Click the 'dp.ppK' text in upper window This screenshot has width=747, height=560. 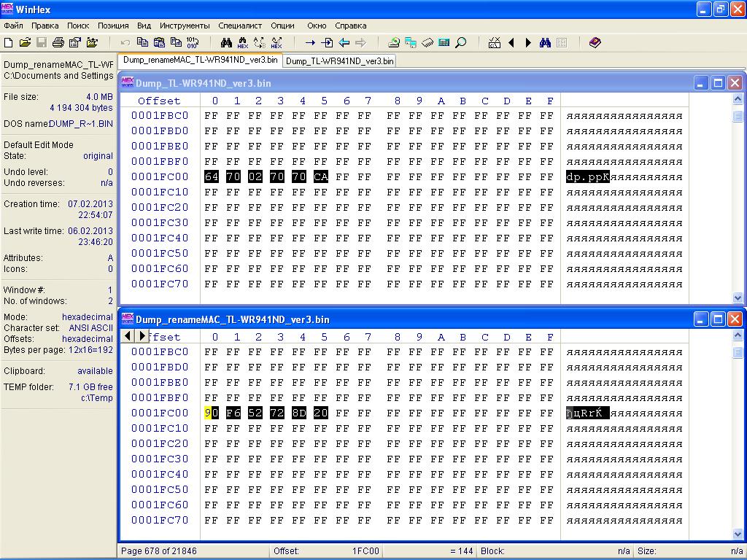click(x=587, y=176)
